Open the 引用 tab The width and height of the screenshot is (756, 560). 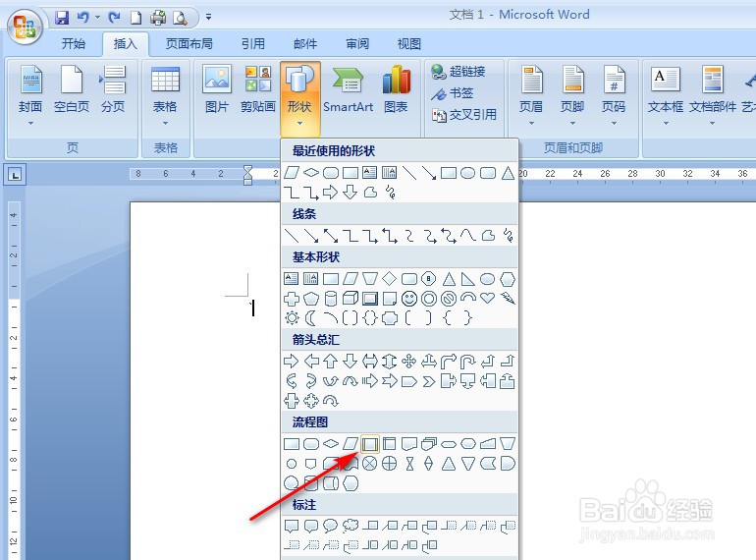(x=253, y=44)
